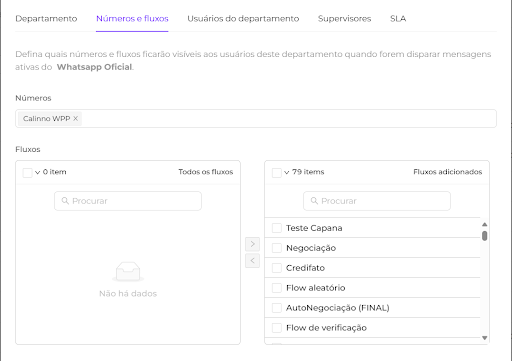The width and height of the screenshot is (512, 361).
Task: Go to the SLA tab
Action: (398, 19)
